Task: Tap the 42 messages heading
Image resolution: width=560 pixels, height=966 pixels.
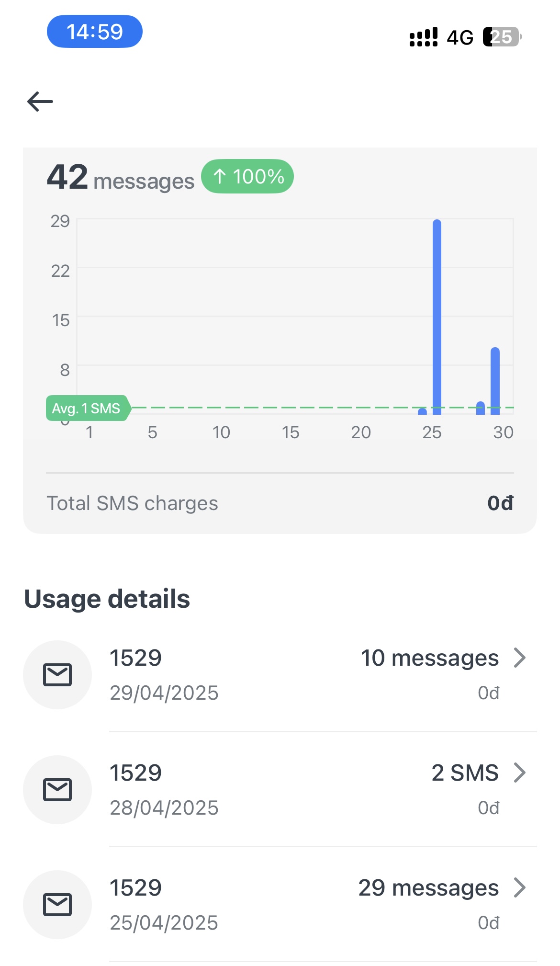Action: click(121, 178)
